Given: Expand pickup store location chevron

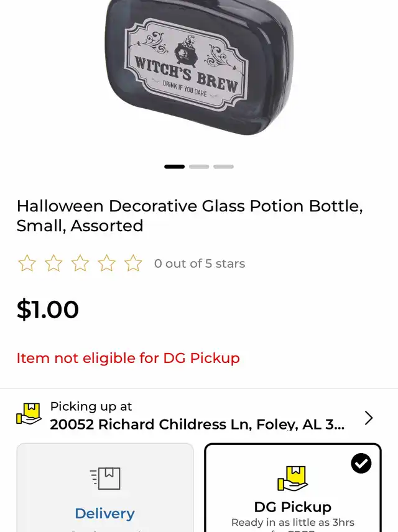Looking at the screenshot, I should point(369,418).
